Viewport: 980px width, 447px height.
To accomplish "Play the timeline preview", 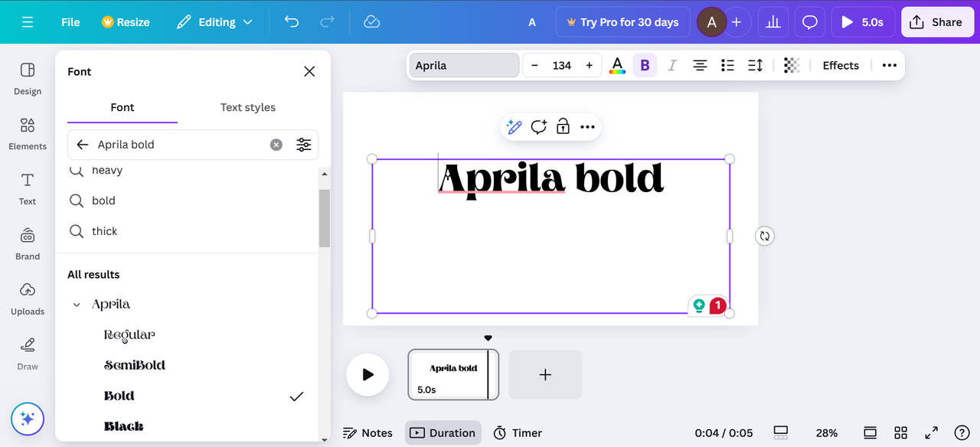I will tap(367, 374).
